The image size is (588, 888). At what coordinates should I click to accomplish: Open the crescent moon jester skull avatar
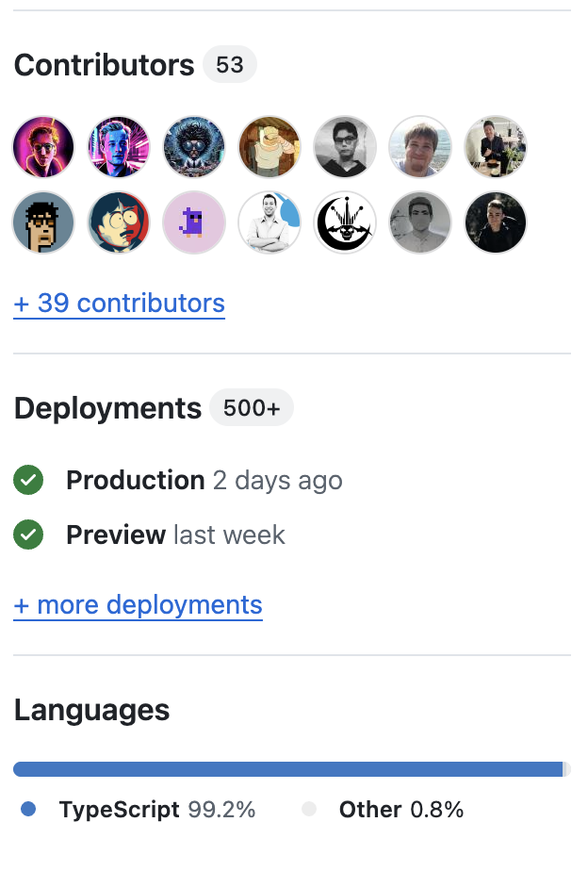click(345, 223)
